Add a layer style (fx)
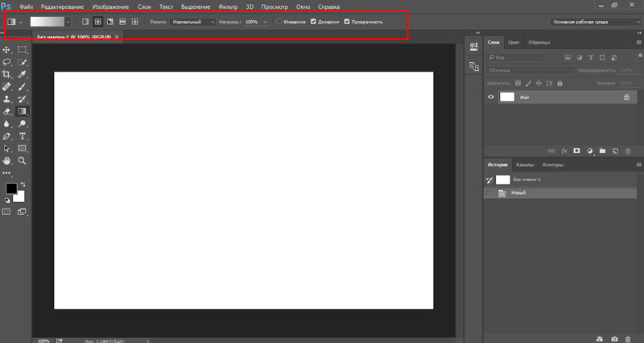Viewport: 644px width, 343px height. (x=564, y=151)
